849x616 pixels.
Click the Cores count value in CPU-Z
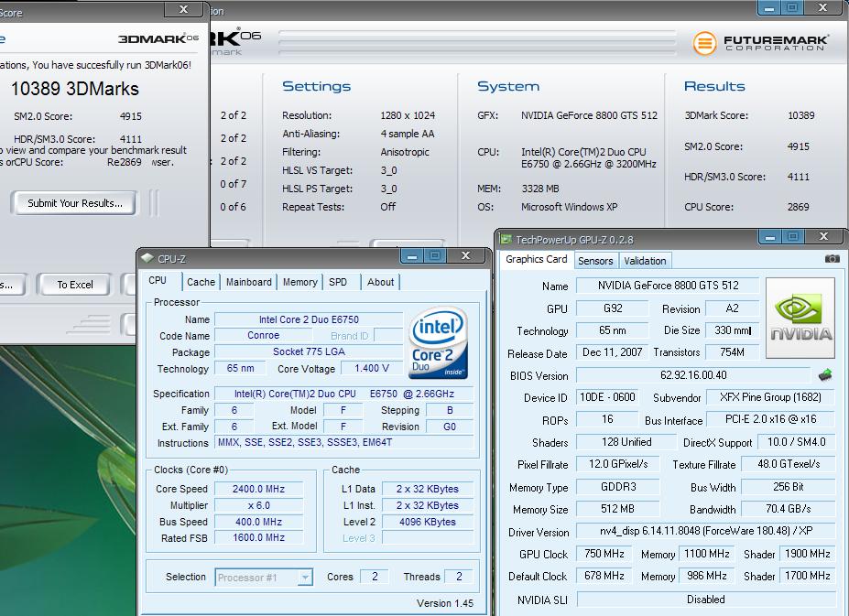pyautogui.click(x=375, y=577)
